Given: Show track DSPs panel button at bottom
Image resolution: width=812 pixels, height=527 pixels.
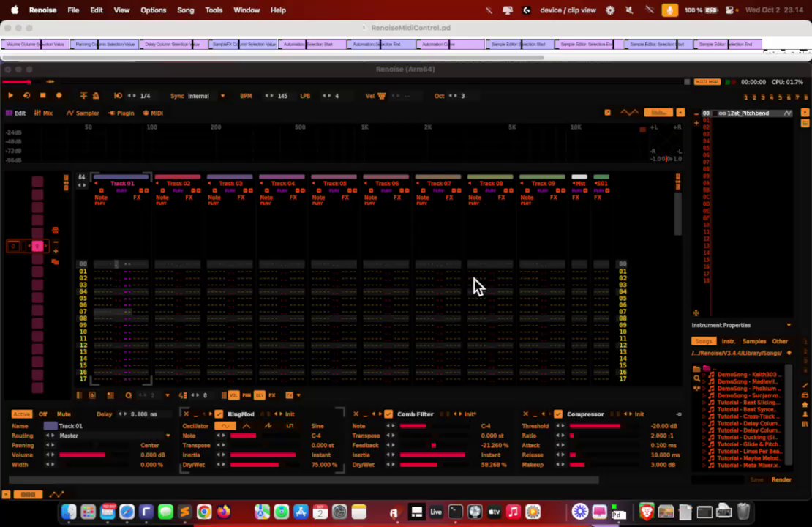Looking at the screenshot, I should click(x=28, y=494).
